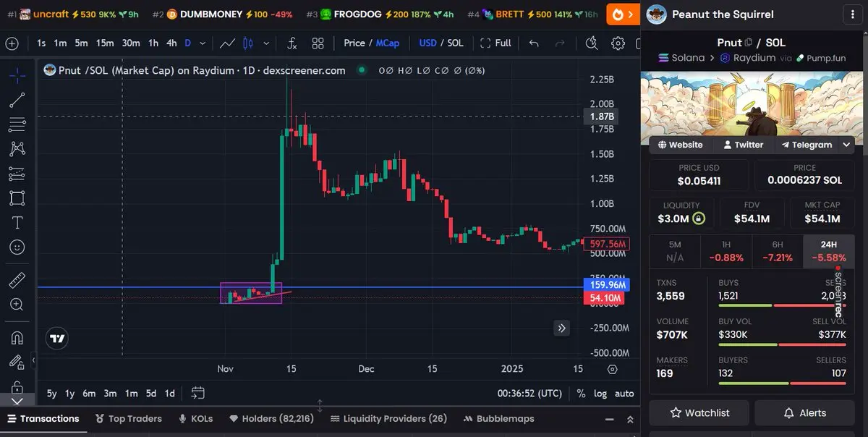The image size is (868, 437).
Task: Copy the Pnut token address icon
Action: point(749,43)
